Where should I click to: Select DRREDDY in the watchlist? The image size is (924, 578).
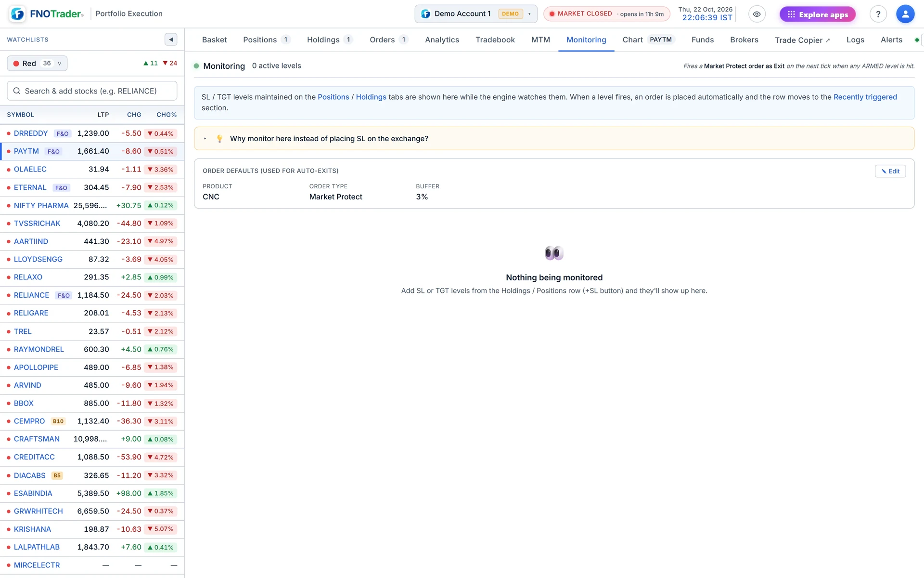[92, 133]
